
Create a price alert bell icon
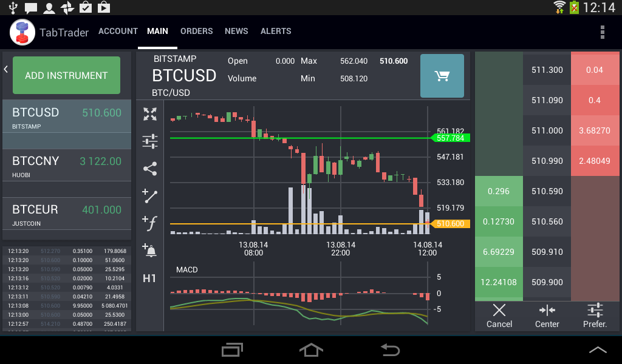pyautogui.click(x=150, y=251)
